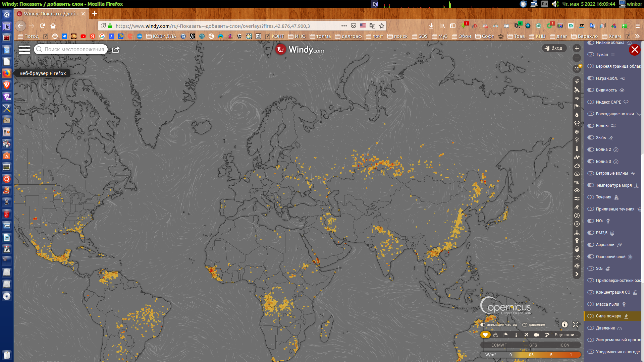The width and height of the screenshot is (644, 362).
Task: Select the paraglider icon in bottom bar
Action: coord(547,335)
